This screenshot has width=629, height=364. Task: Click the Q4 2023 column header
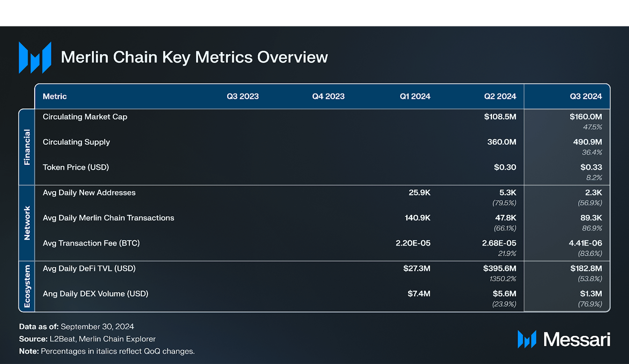328,96
